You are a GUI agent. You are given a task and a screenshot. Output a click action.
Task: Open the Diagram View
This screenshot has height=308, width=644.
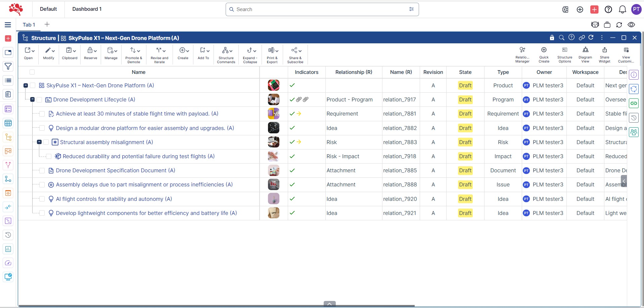click(585, 54)
